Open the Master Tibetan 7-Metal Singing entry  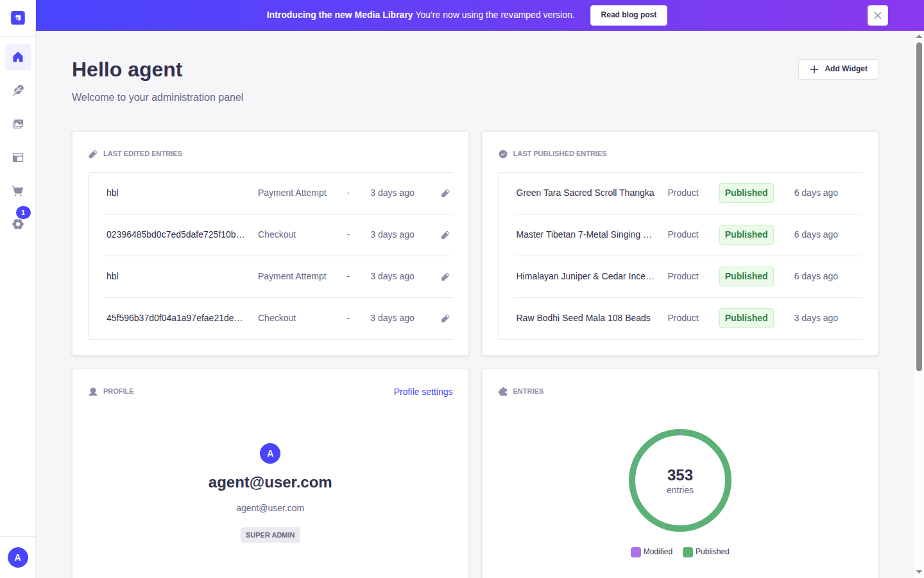[584, 234]
